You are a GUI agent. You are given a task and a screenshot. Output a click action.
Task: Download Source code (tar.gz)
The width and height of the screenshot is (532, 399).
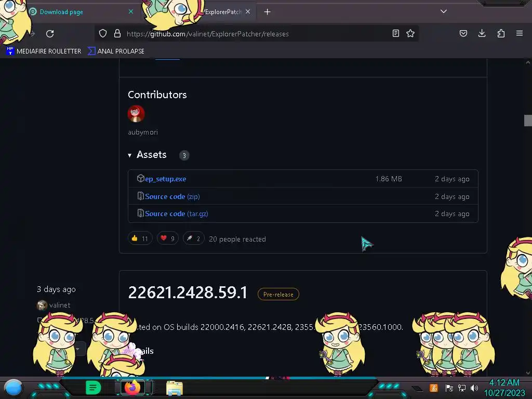177,214
